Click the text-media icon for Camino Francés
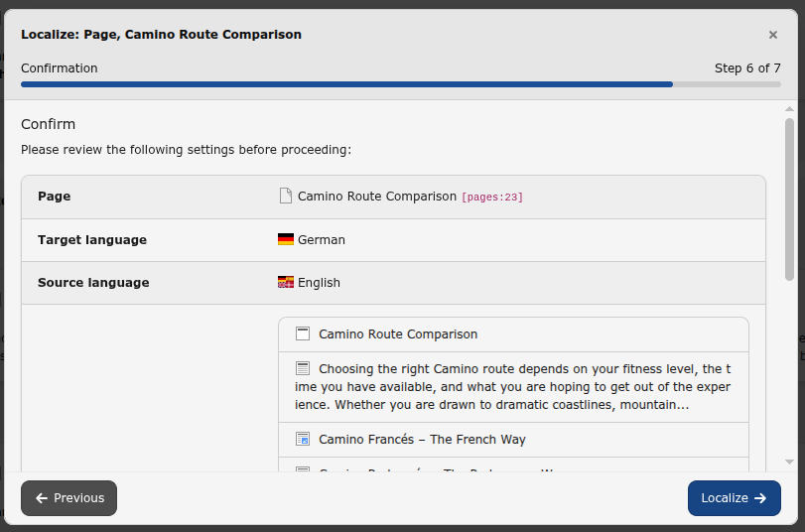Viewport: 805px width, 532px height. (303, 439)
